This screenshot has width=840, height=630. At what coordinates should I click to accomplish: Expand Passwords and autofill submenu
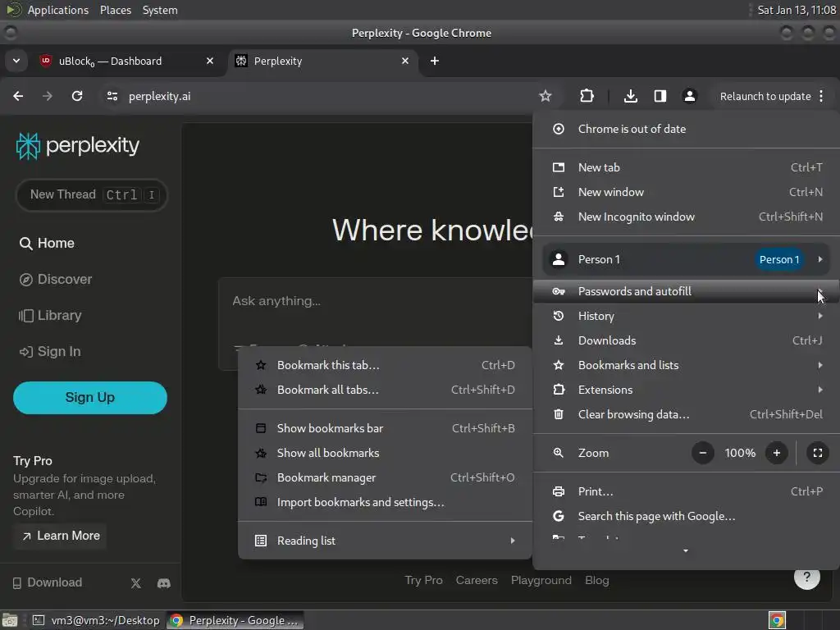coord(687,291)
